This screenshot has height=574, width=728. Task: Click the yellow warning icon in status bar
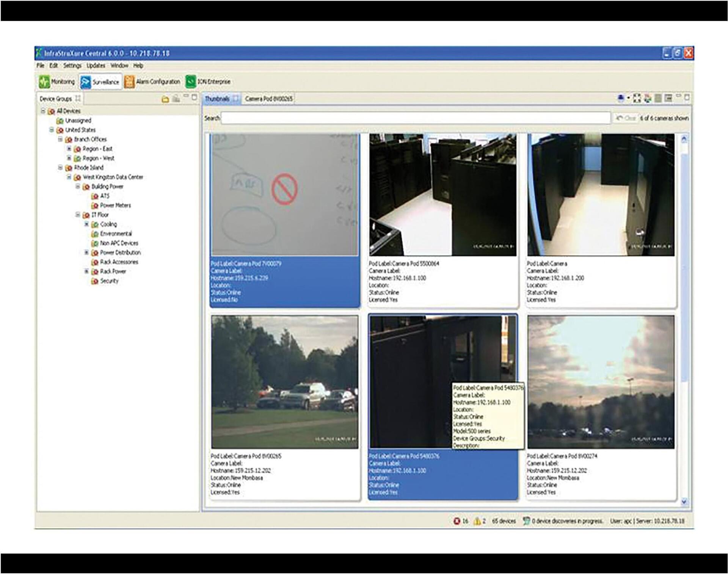[x=477, y=521]
